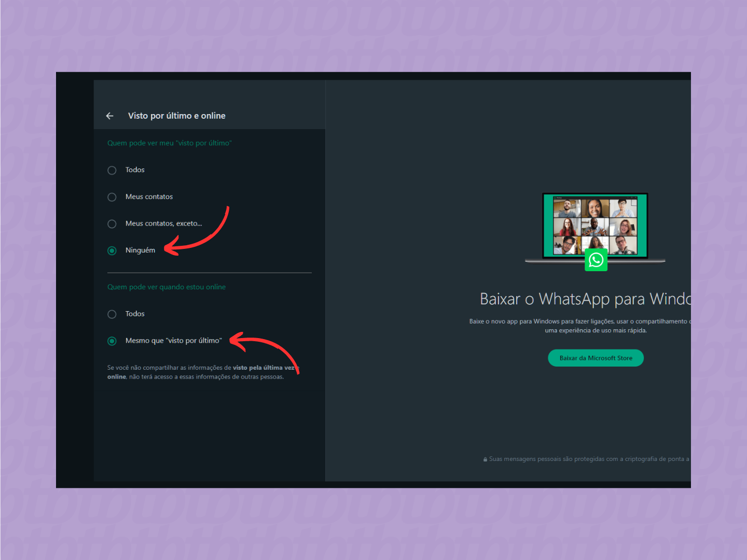Select Todos under quem pode ver quando estou online
747x560 pixels.
[x=112, y=314]
